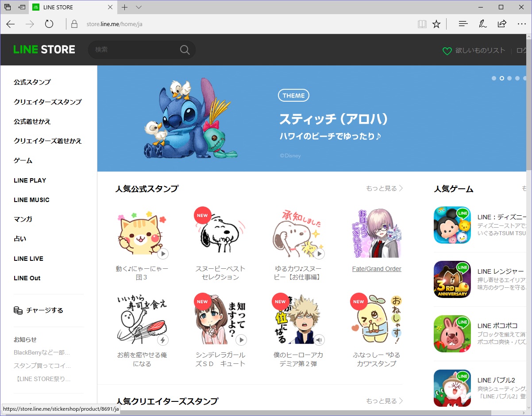532x416 pixels.
Task: Open マンガ in the sidebar
Action: pos(23,219)
